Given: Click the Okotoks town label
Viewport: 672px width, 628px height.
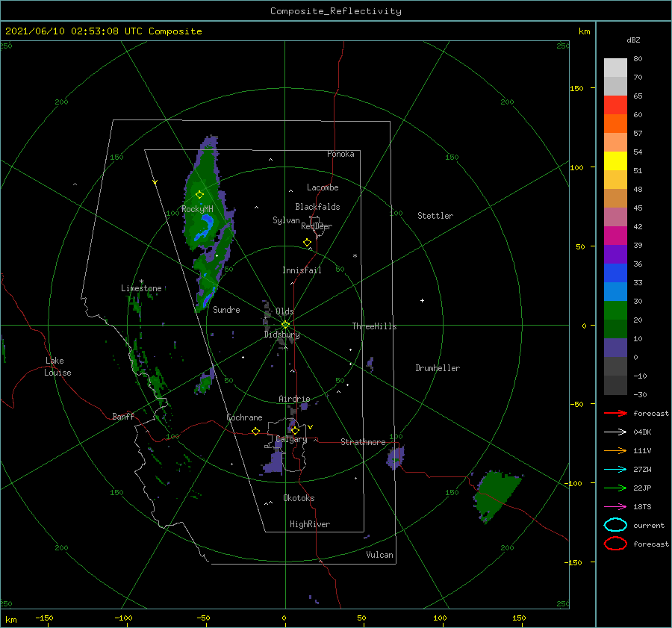Looking at the screenshot, I should pos(299,498).
